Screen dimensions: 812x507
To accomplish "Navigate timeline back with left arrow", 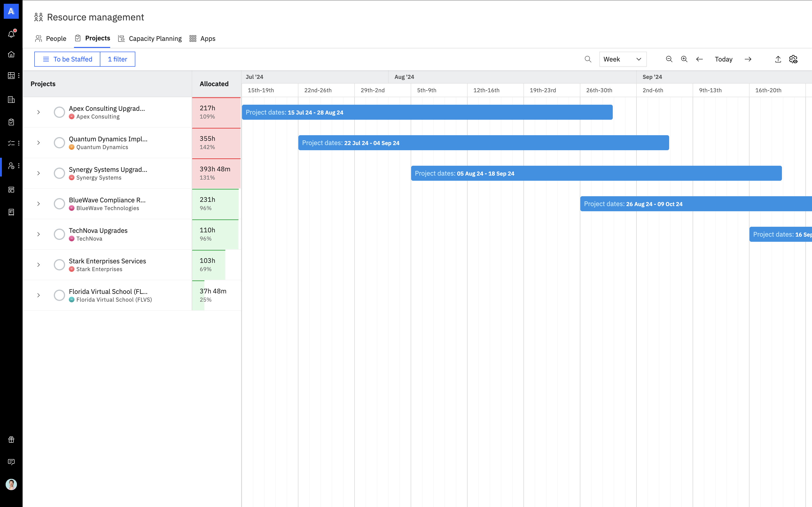I will click(x=699, y=59).
